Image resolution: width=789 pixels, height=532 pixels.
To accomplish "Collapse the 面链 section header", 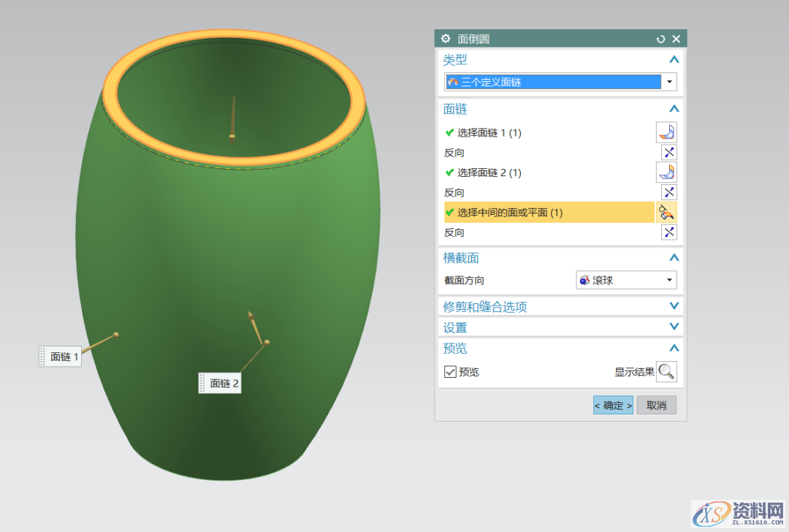I will 674,109.
